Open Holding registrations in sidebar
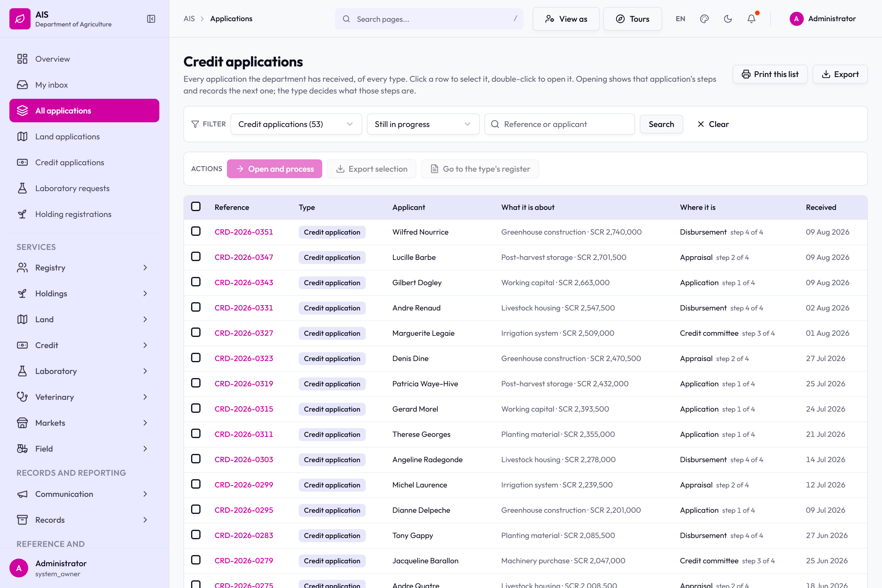Image resolution: width=882 pixels, height=588 pixels. 84,214
